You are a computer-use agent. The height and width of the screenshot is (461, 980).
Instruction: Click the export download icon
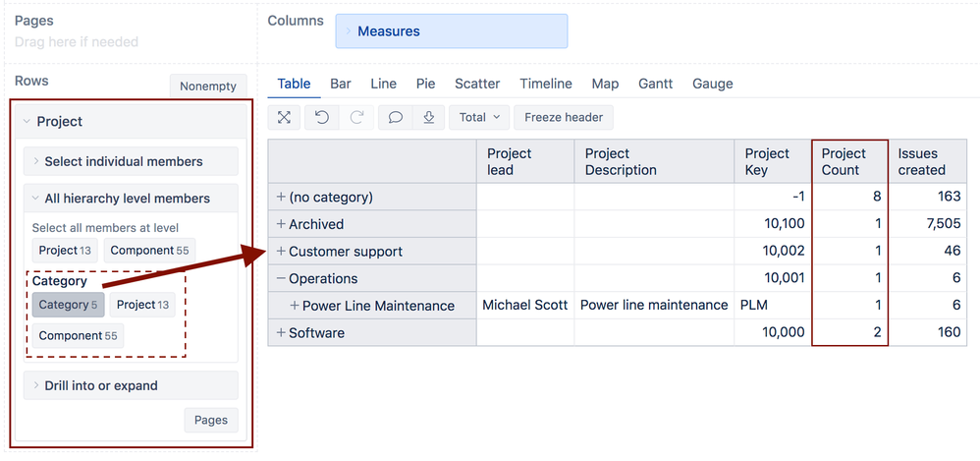point(429,117)
